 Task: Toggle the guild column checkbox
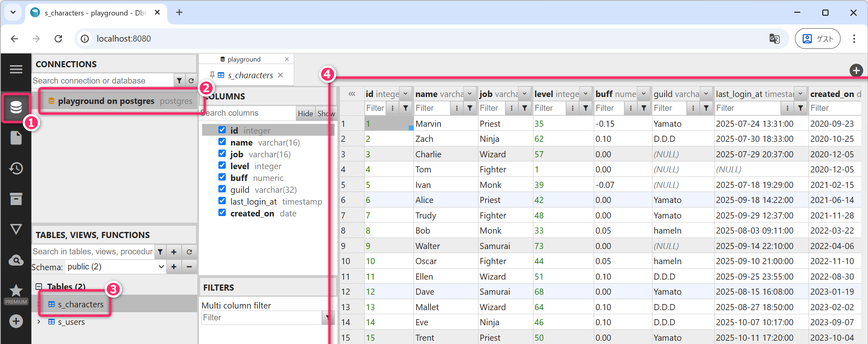(x=222, y=189)
